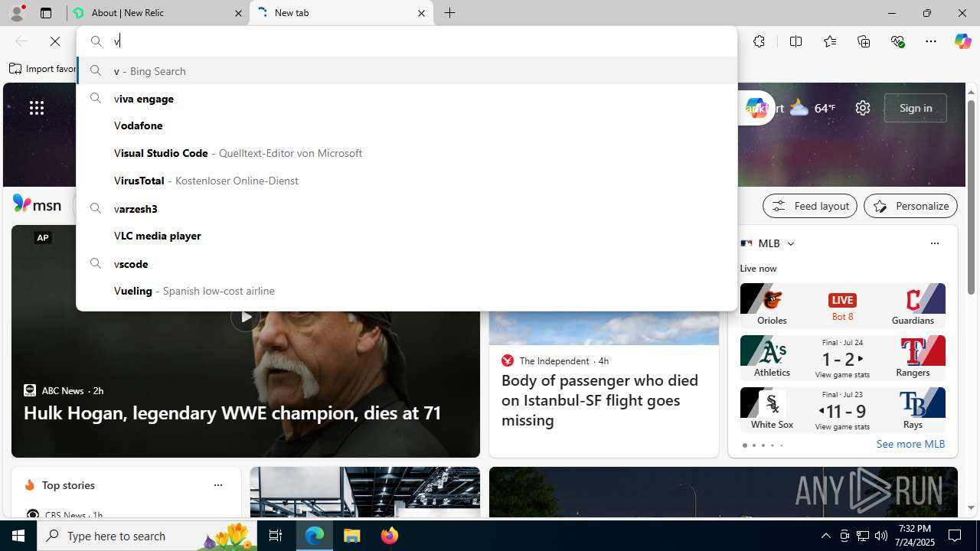Screen dimensions: 980x551
Task: Click scroll down arrow of page scrollbar
Action: pyautogui.click(x=971, y=508)
